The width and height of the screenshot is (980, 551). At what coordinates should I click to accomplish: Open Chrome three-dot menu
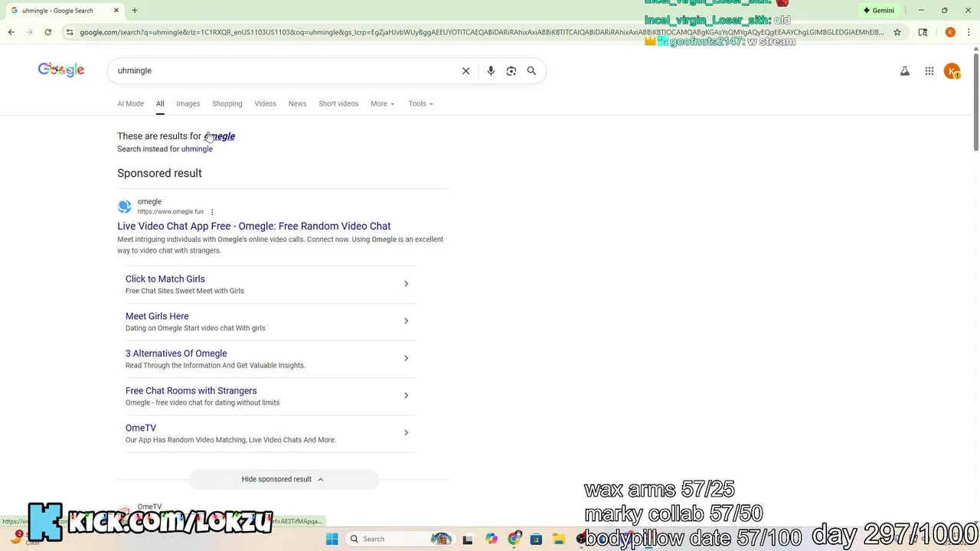969,32
